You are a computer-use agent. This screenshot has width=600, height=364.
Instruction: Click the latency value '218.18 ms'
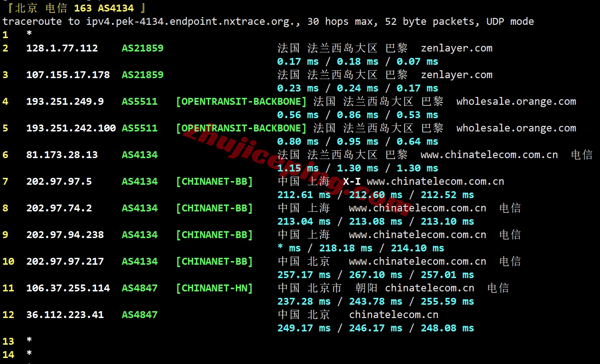click(346, 248)
